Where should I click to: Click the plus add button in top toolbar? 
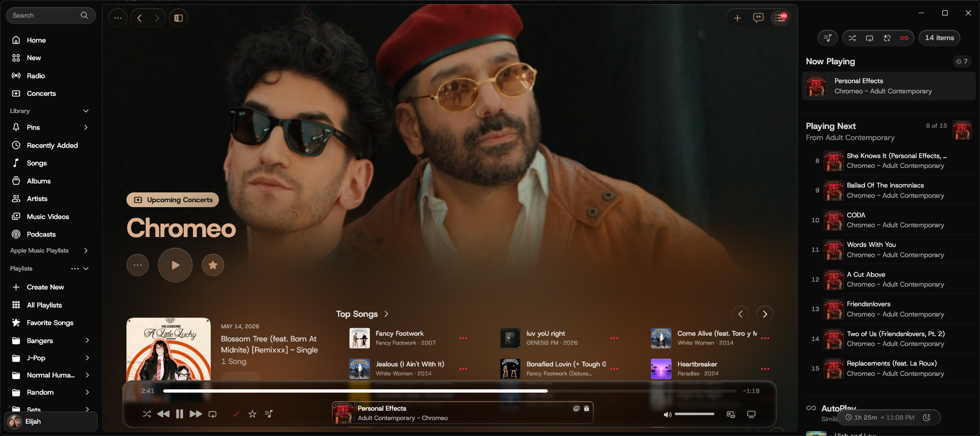click(737, 18)
